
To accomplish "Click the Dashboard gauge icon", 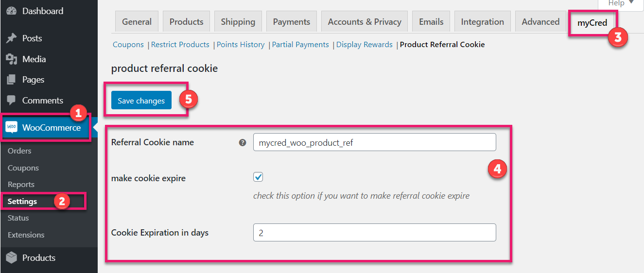I will 12,11.
